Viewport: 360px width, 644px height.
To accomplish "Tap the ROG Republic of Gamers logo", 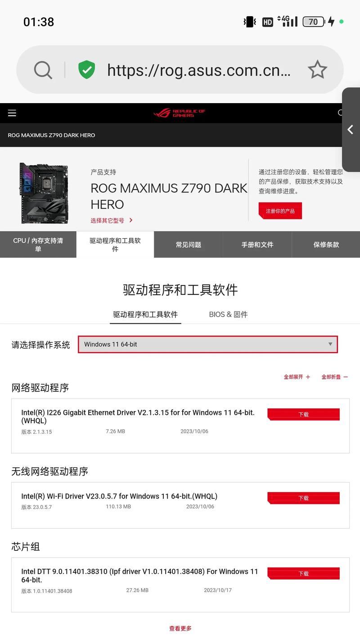I will (x=179, y=113).
